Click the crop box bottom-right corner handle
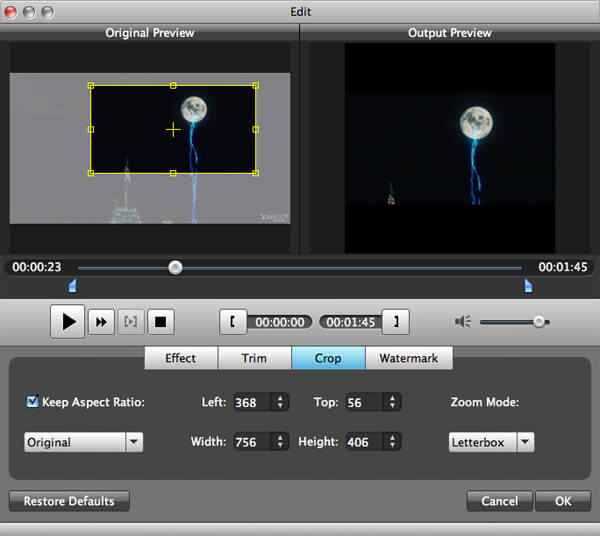 [256, 173]
